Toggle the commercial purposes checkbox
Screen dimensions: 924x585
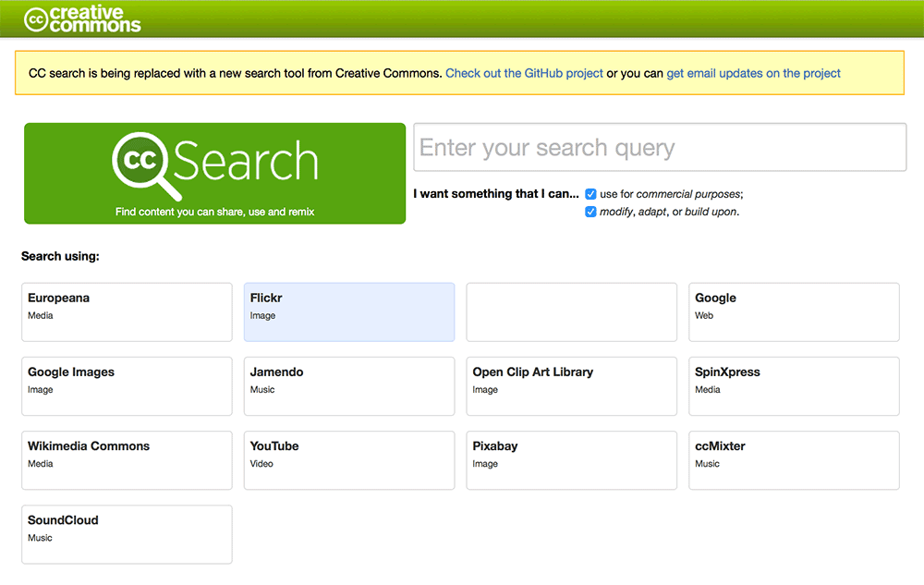(x=590, y=194)
